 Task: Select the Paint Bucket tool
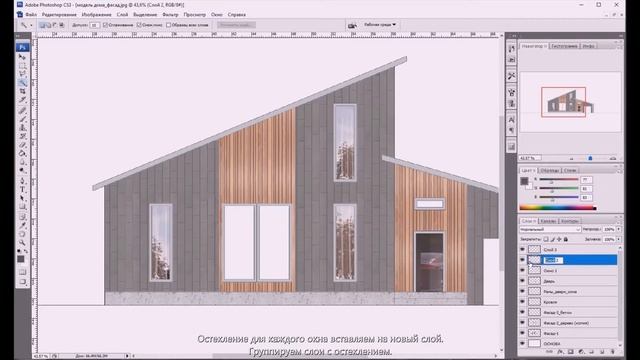pyautogui.click(x=22, y=153)
